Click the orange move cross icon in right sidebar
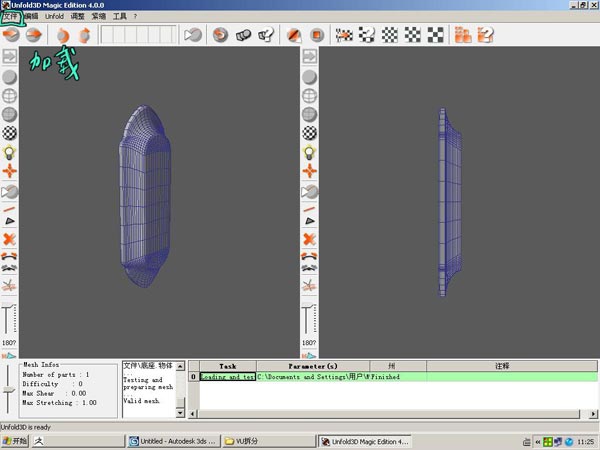 [310, 171]
